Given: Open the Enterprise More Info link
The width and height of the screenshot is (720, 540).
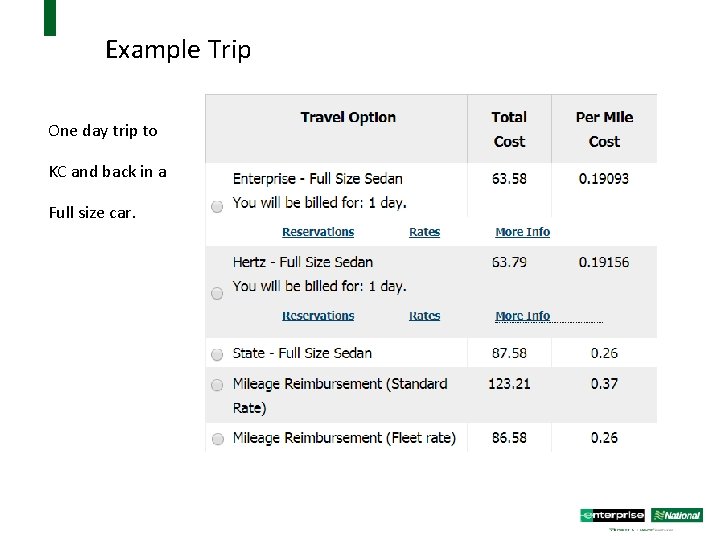Looking at the screenshot, I should 523,232.
